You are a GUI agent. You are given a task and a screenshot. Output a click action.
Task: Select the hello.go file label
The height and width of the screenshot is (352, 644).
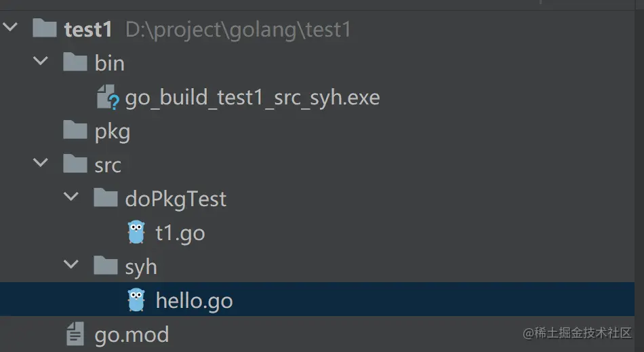[195, 300]
